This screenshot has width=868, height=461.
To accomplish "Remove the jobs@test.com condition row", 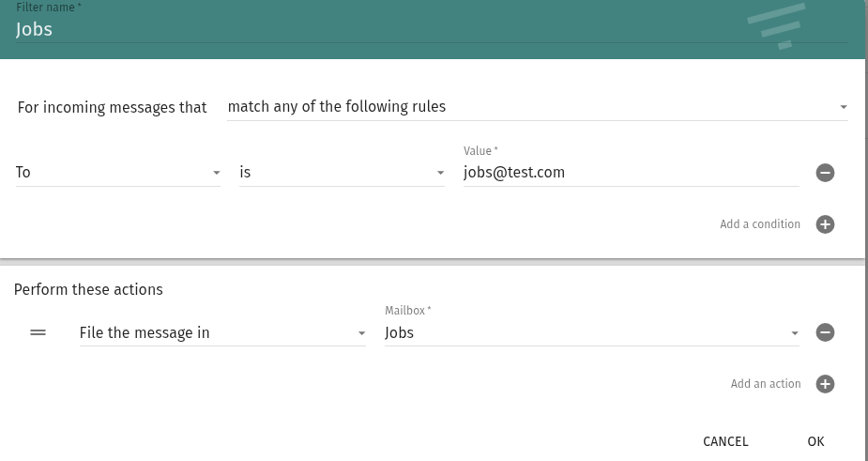I will point(825,173).
